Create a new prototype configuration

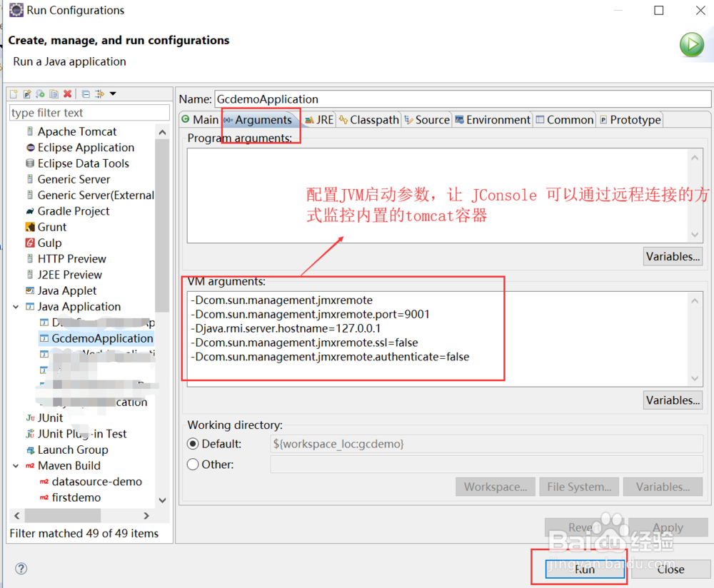click(27, 93)
